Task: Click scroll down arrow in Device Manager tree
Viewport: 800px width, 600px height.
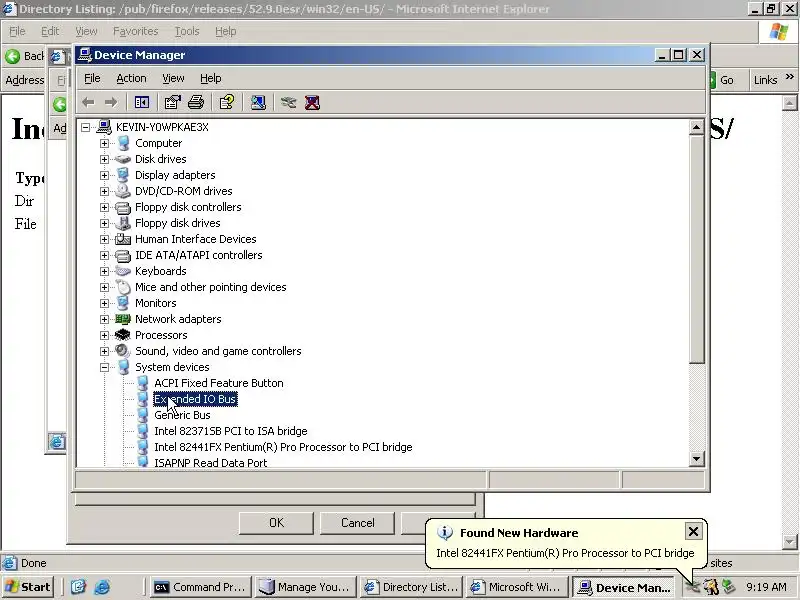Action: 696,459
